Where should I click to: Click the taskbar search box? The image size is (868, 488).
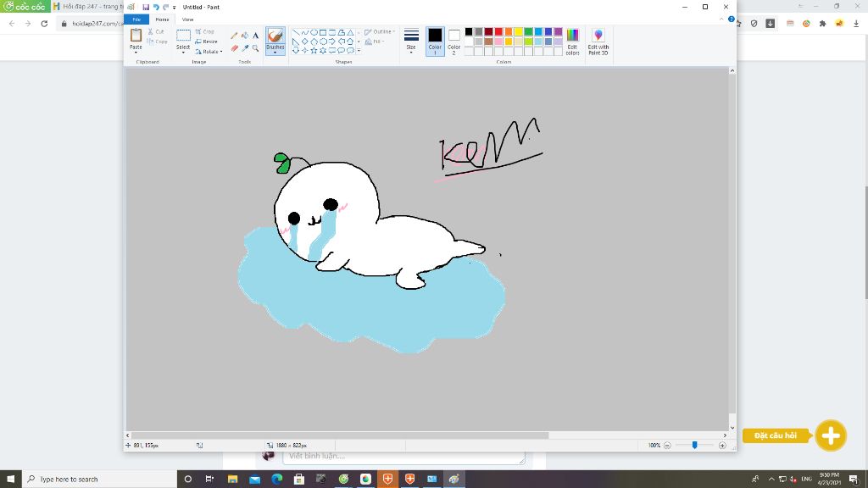(100, 480)
